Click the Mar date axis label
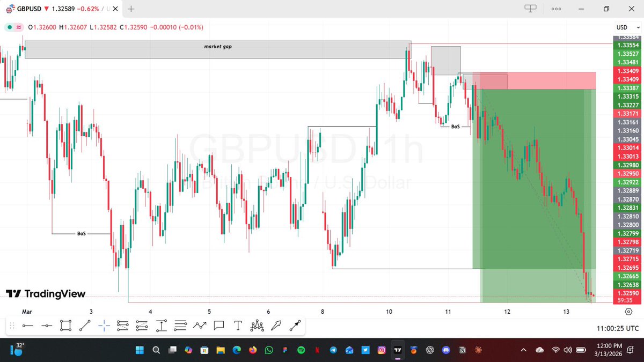This screenshot has height=362, width=644. coord(27,312)
